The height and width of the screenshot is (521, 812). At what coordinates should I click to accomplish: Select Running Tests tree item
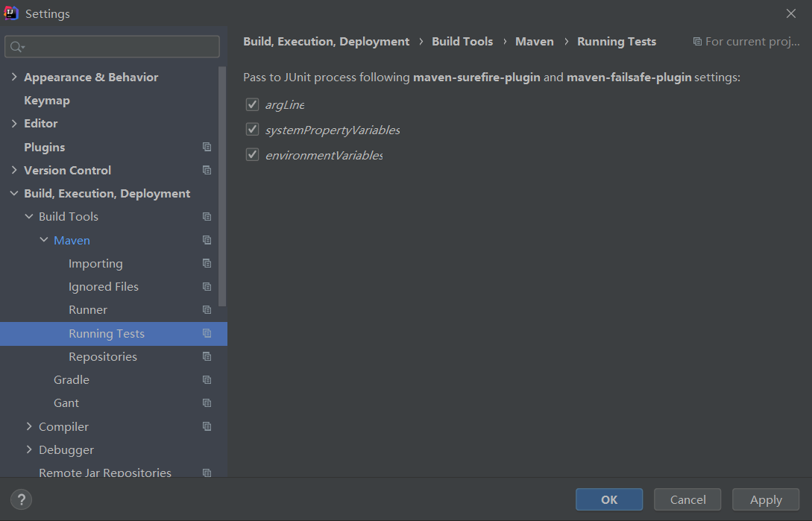click(x=113, y=333)
